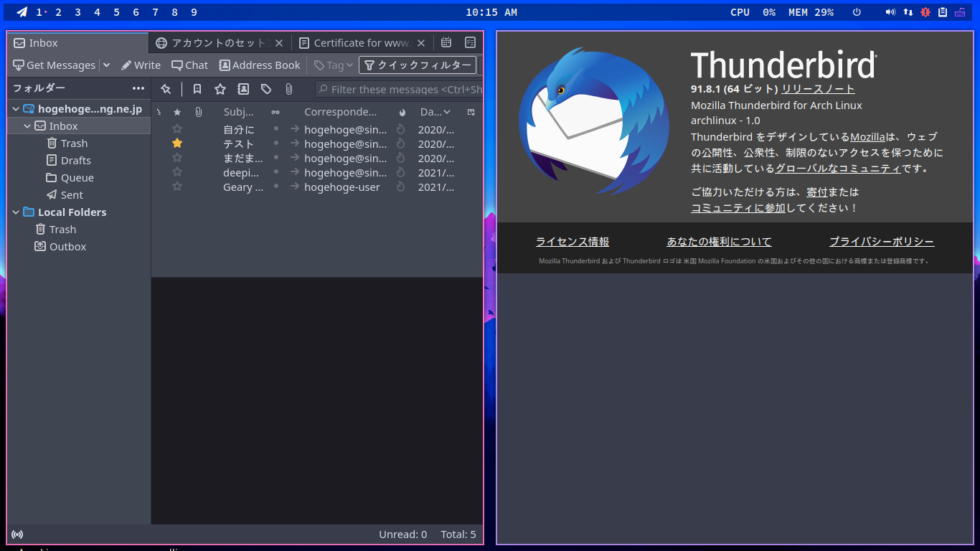Filter messages with attachments in quick filter bar
The height and width of the screenshot is (551, 980).
click(289, 89)
